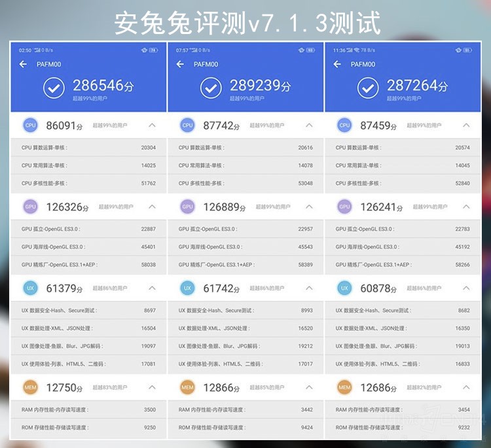Select CPU common algorithm value 14045
This screenshot has width=491, height=448.
click(462, 165)
